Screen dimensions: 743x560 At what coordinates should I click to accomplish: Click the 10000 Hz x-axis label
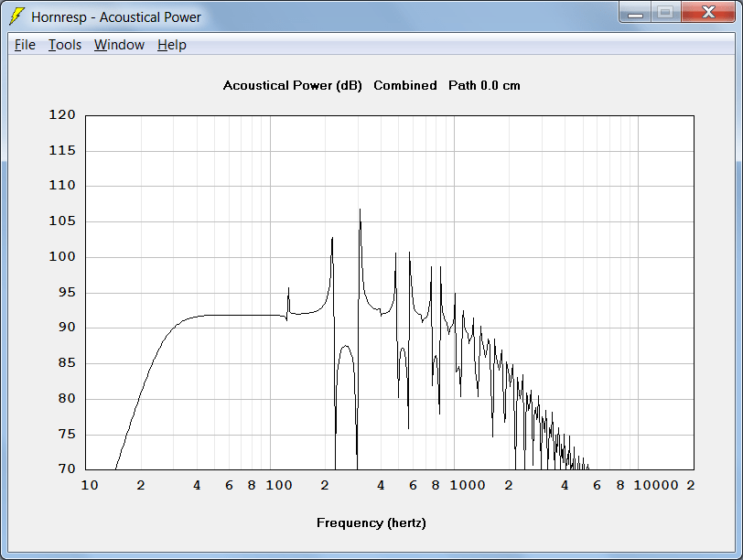click(656, 485)
